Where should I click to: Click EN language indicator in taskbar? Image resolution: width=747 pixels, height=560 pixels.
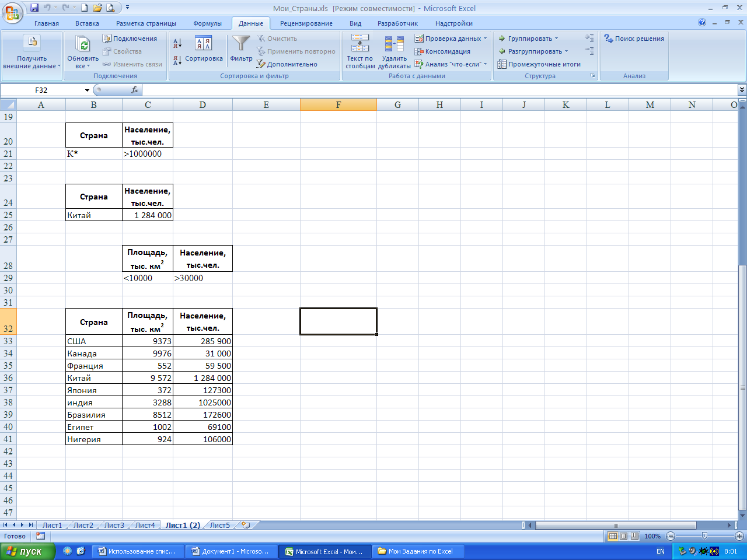click(661, 551)
